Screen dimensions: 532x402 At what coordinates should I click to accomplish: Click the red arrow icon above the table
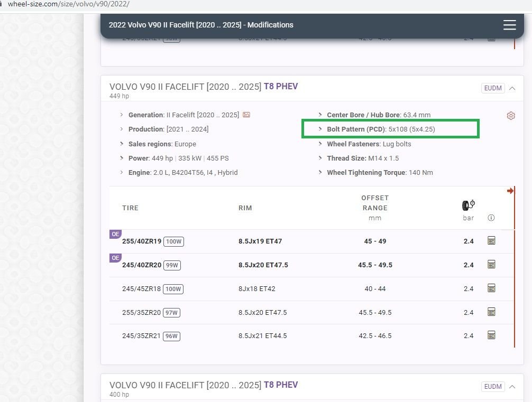[510, 191]
